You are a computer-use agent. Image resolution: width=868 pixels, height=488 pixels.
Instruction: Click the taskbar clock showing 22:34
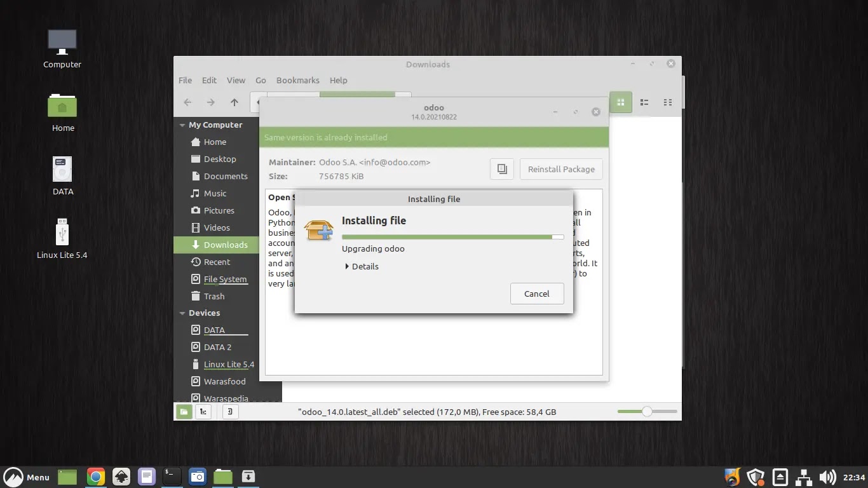(854, 477)
